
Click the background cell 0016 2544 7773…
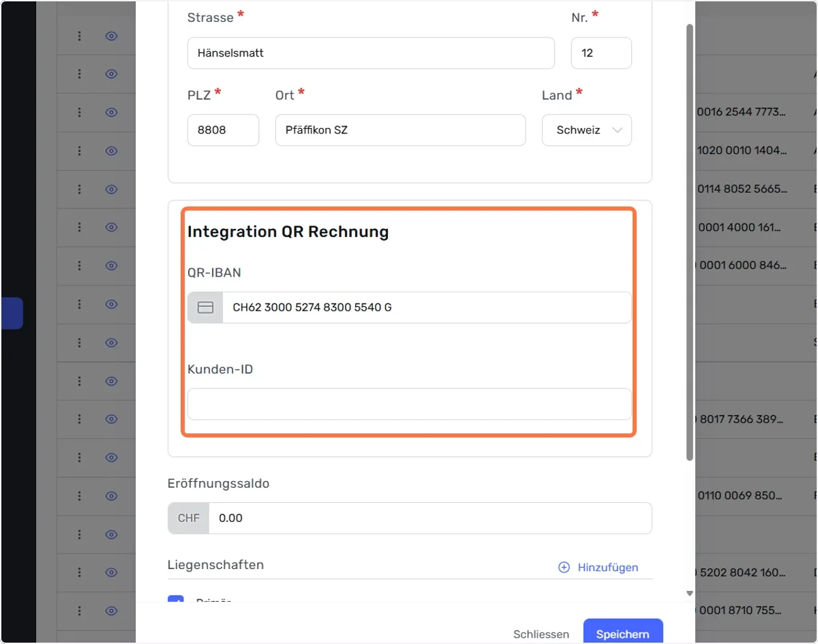pyautogui.click(x=742, y=112)
